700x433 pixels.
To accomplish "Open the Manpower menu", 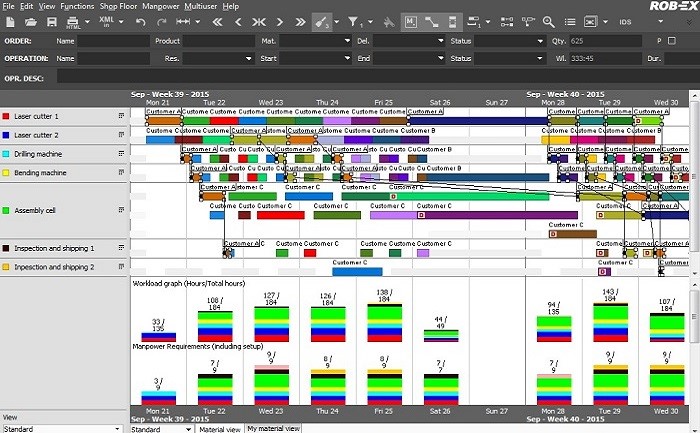I will point(160,6).
